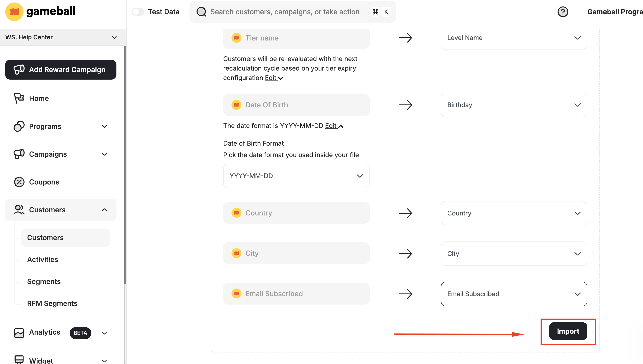Viewport: 643px width, 364px height.
Task: Open the Segments submenu item
Action: 44,281
